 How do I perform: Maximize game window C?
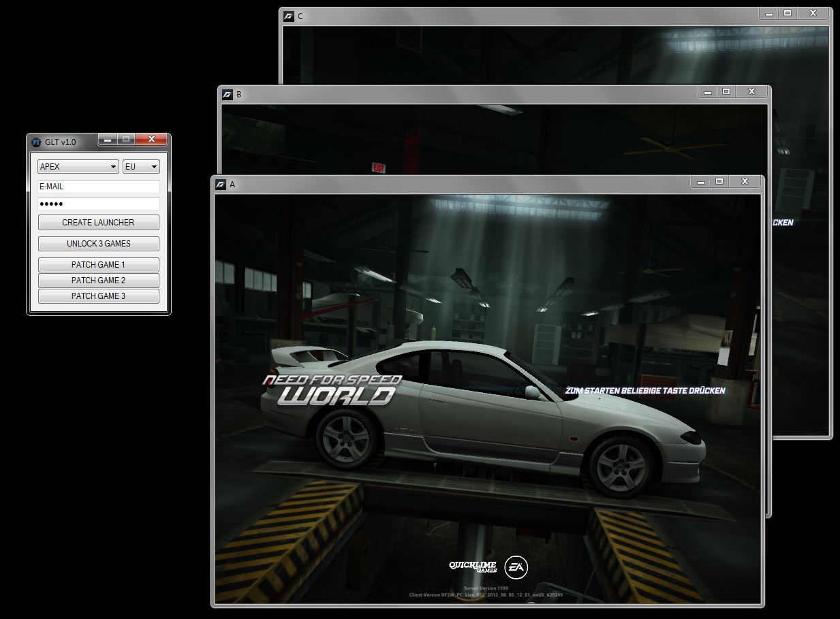click(788, 13)
